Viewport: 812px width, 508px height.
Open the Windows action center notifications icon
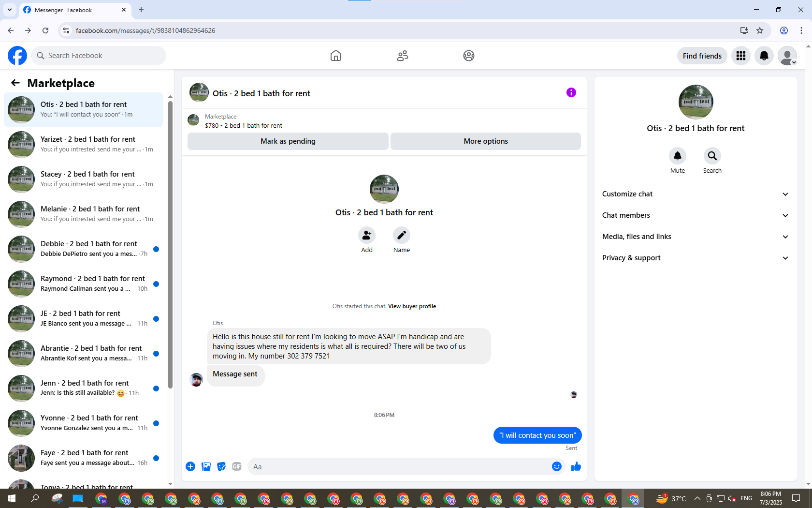pos(796,498)
